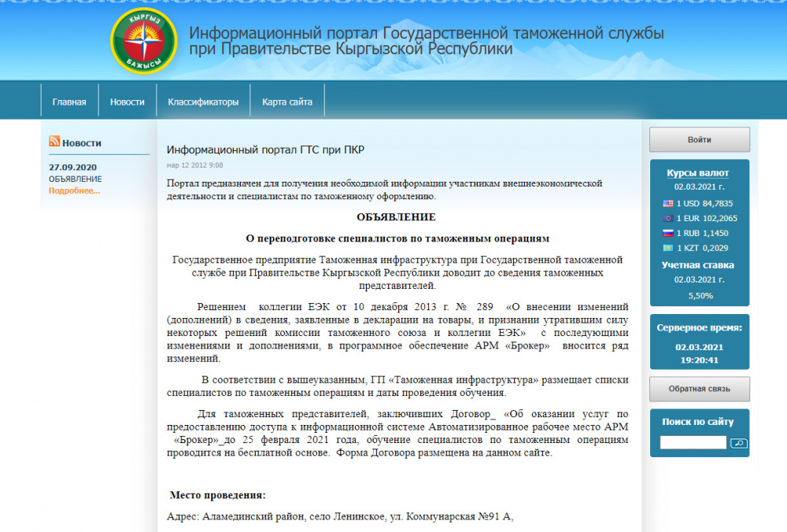The width and height of the screenshot is (787, 532).
Task: Open the Карта сайта menu item
Action: (287, 102)
